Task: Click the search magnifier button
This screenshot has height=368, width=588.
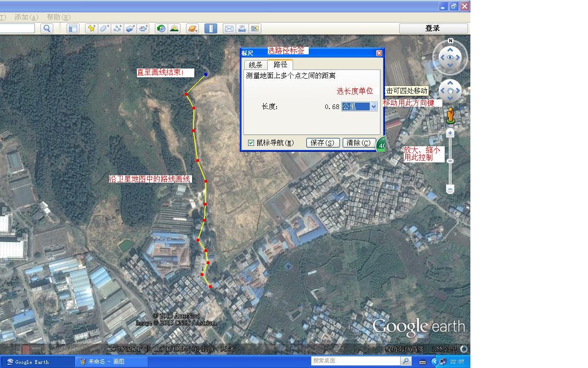Action: [x=47, y=29]
